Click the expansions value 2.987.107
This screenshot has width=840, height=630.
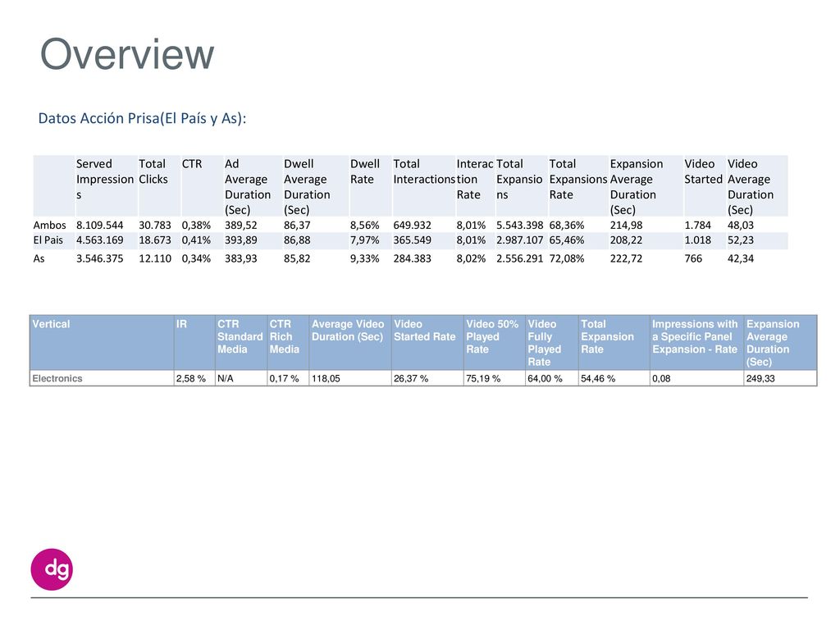[519, 240]
